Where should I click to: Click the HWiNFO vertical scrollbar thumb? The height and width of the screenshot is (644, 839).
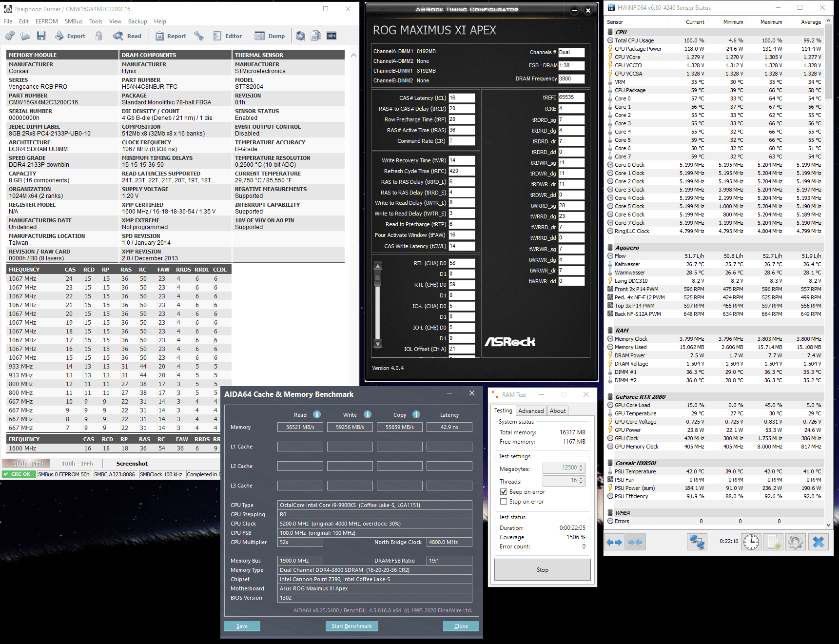829,61
